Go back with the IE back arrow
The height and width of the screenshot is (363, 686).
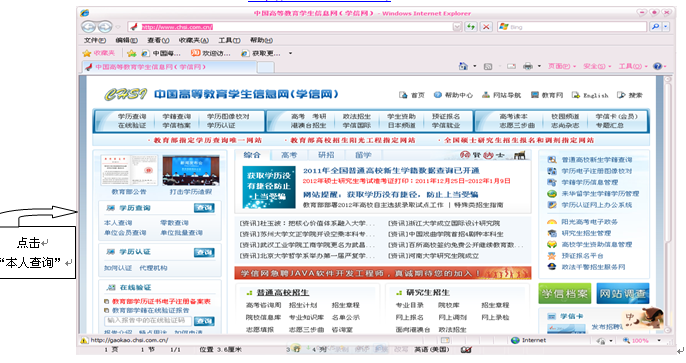pyautogui.click(x=88, y=27)
